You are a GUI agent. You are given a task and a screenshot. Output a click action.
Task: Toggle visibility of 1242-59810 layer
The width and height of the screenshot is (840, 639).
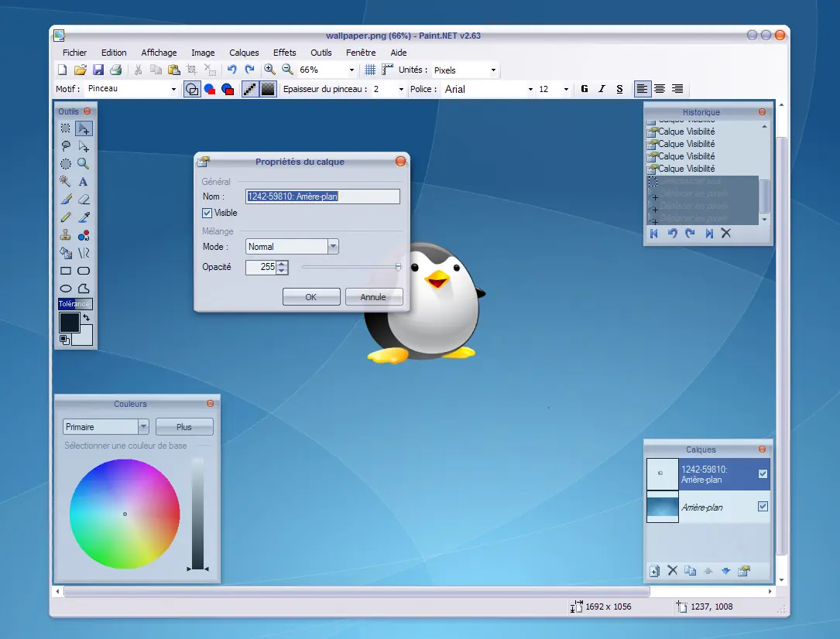(763, 473)
